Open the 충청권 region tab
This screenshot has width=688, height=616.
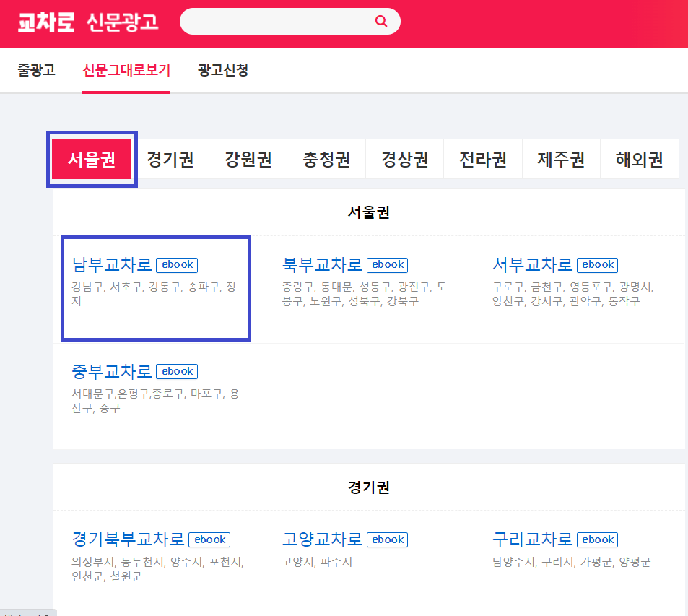(x=326, y=158)
